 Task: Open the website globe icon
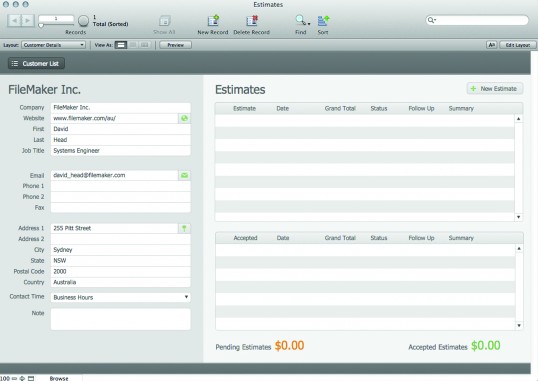click(x=184, y=118)
